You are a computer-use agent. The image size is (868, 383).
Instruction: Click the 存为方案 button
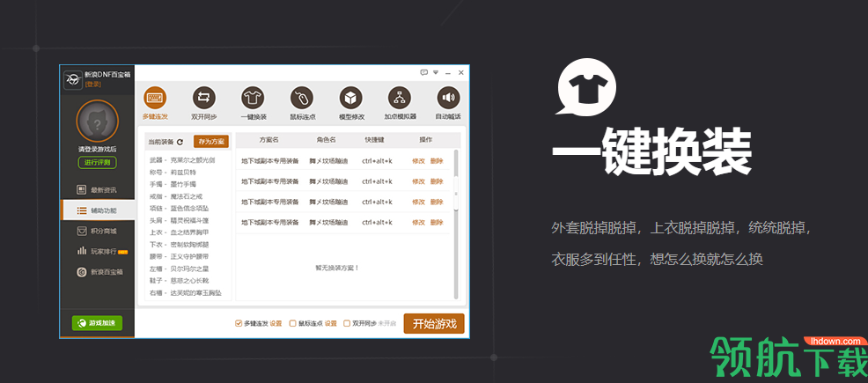coord(211,142)
